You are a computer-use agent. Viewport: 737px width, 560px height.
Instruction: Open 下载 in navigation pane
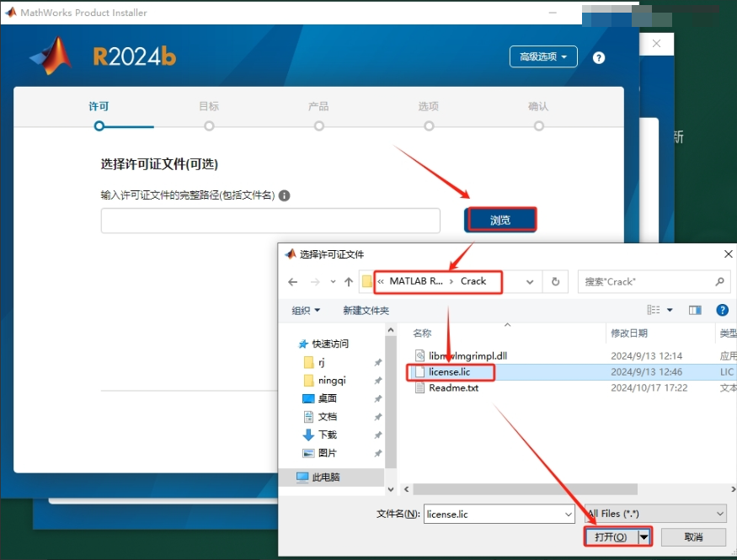(x=327, y=435)
